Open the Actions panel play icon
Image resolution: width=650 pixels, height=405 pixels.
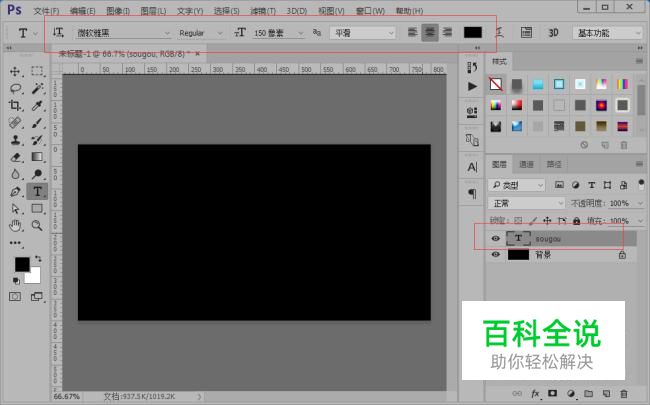[x=472, y=86]
